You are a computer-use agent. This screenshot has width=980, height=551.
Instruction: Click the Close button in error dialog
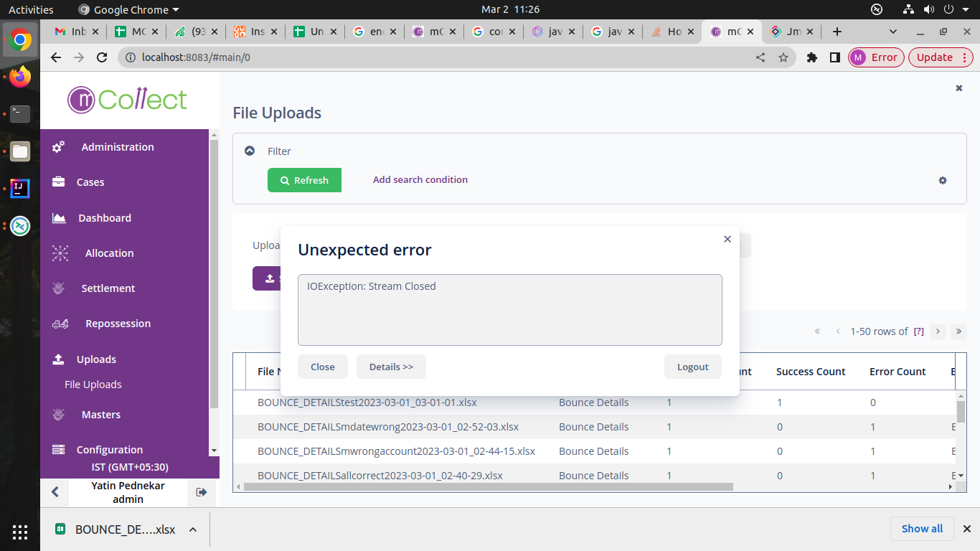(x=322, y=367)
